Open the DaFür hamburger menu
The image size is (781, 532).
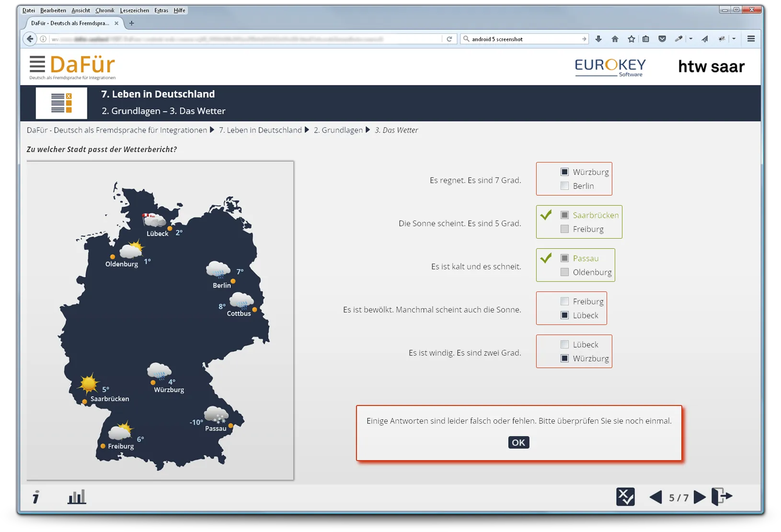coord(37,64)
